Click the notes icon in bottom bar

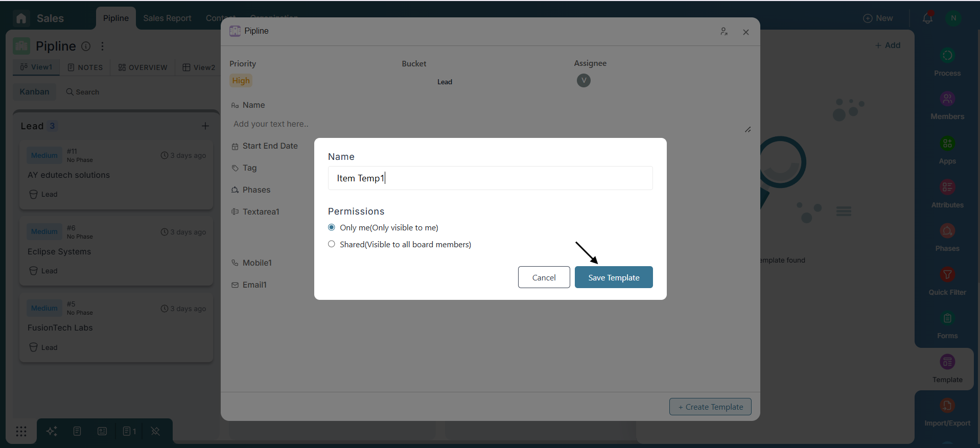coord(77,432)
